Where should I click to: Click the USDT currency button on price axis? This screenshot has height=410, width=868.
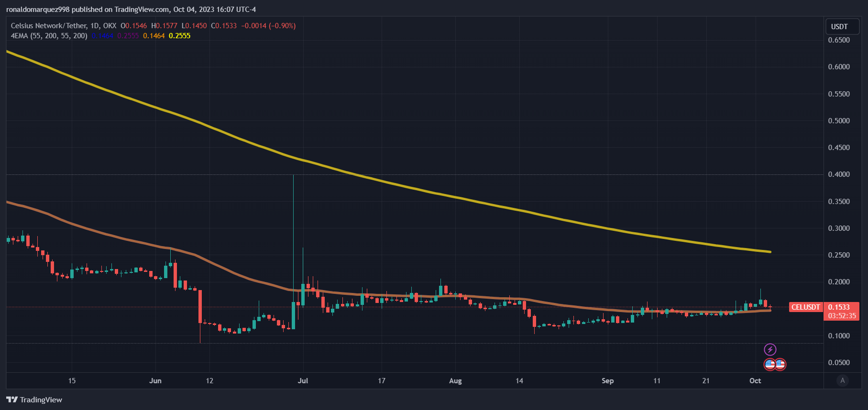point(843,26)
